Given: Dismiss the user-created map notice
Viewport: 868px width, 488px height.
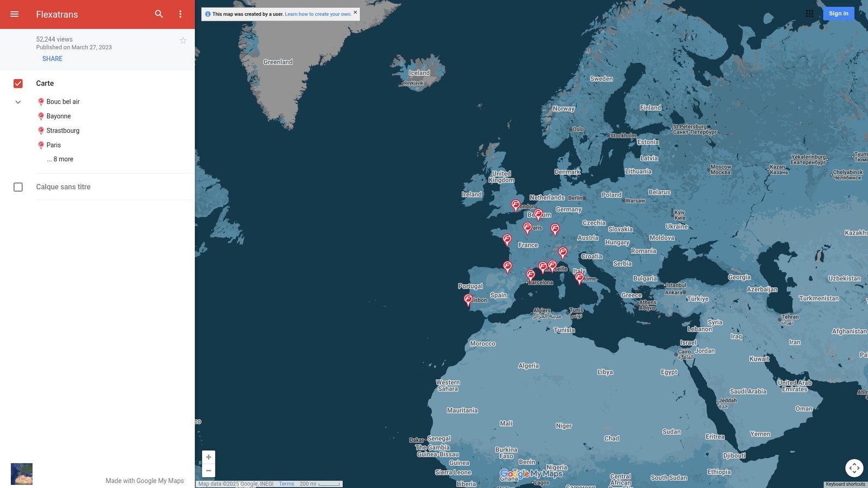Looking at the screenshot, I should point(355,12).
